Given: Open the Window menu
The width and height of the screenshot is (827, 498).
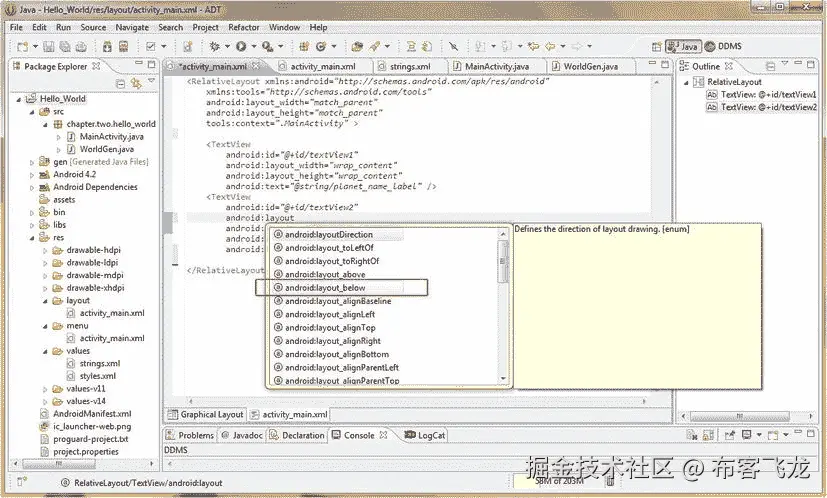Looking at the screenshot, I should point(284,27).
